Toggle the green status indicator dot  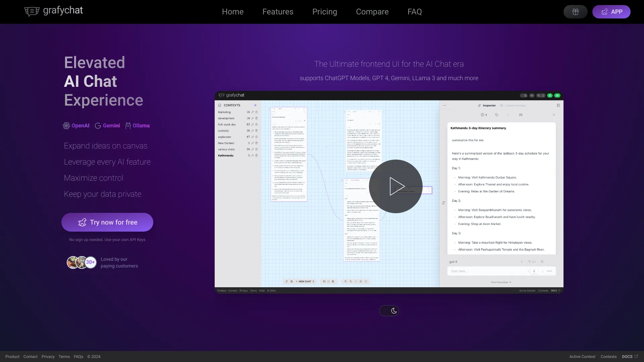tap(550, 95)
